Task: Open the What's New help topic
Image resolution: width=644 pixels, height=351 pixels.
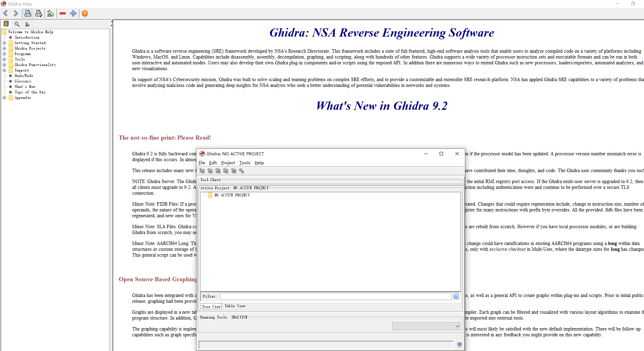Action: (25, 87)
